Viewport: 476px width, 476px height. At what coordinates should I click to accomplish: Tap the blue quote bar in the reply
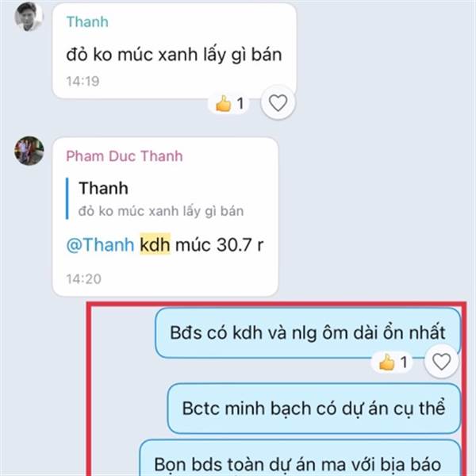tap(67, 198)
